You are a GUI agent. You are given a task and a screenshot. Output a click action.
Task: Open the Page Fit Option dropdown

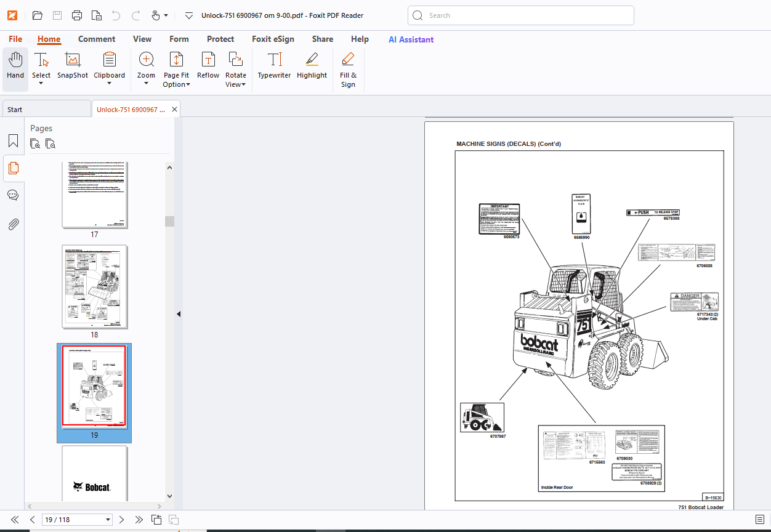(176, 70)
